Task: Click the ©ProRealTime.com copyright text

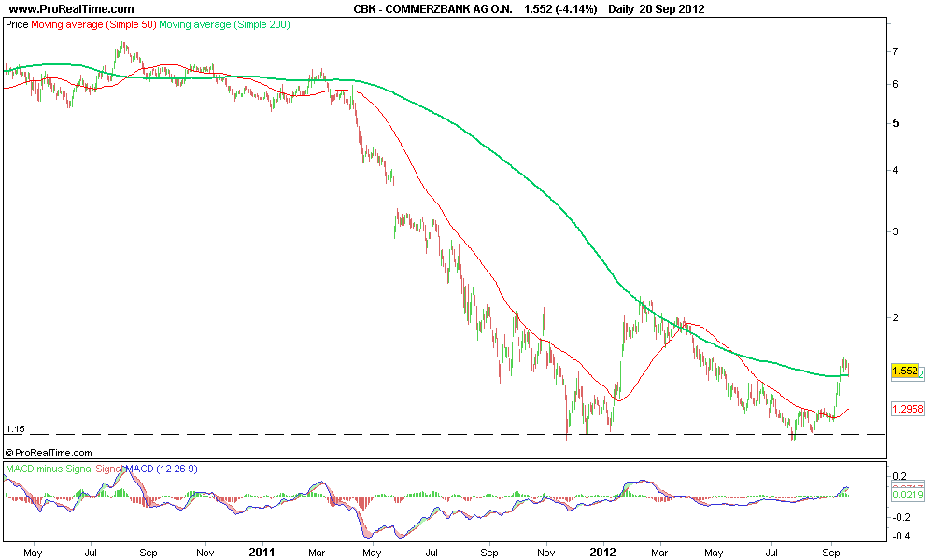Action: [49, 453]
